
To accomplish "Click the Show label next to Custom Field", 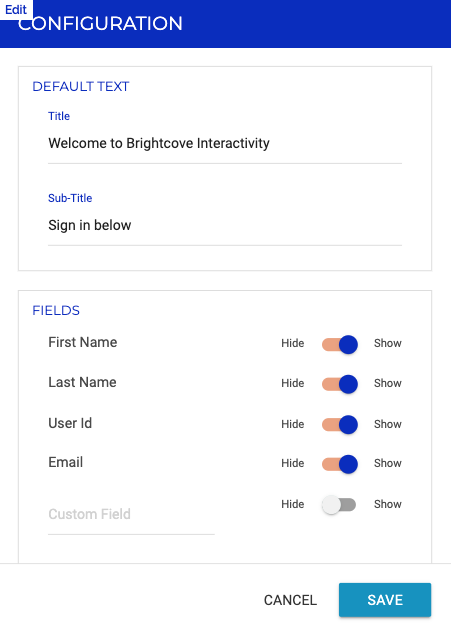I will (388, 504).
